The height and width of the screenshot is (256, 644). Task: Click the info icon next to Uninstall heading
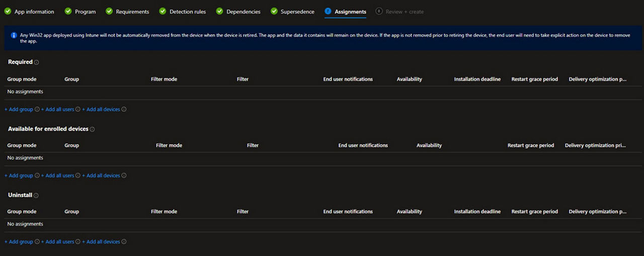[36, 196]
